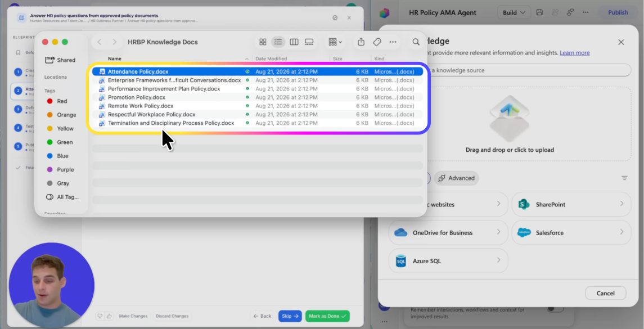Open All Tags in Finder sidebar
The height and width of the screenshot is (329, 644).
click(x=62, y=197)
